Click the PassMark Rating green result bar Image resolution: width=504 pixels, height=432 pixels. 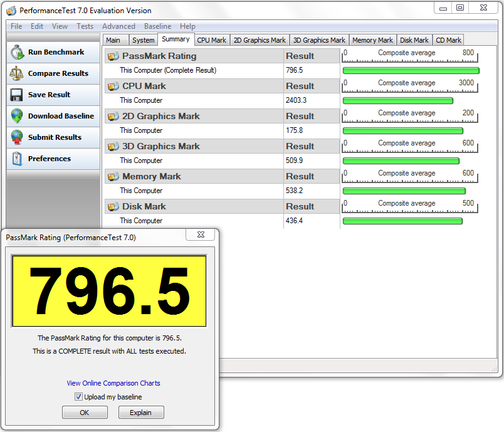coord(411,71)
